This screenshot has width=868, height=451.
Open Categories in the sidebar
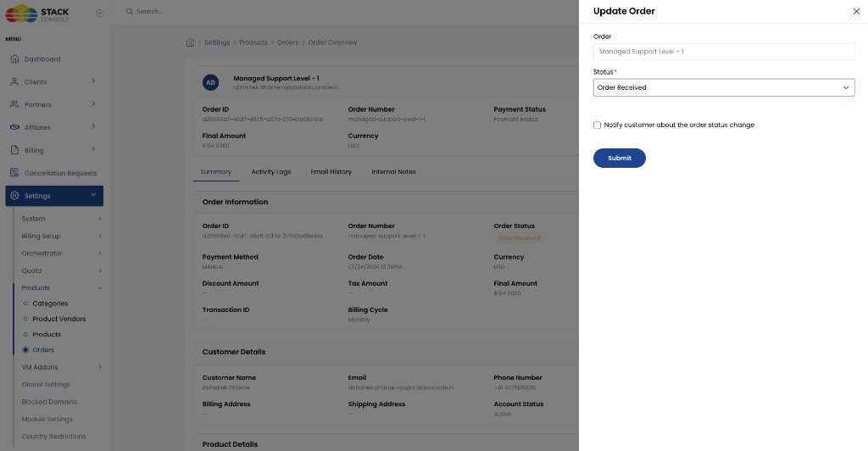coord(50,303)
